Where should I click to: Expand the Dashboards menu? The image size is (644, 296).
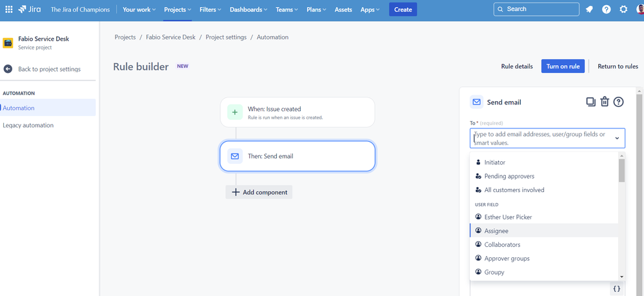[248, 10]
